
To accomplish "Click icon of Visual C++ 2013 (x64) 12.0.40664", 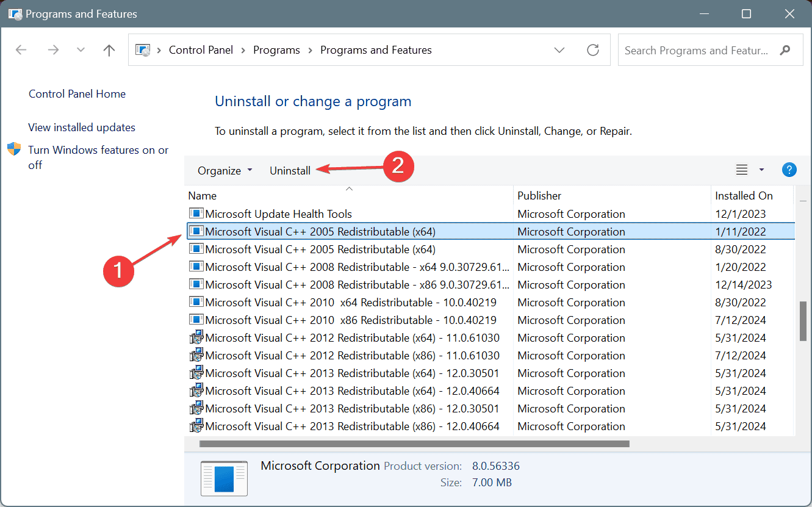I will 196,390.
